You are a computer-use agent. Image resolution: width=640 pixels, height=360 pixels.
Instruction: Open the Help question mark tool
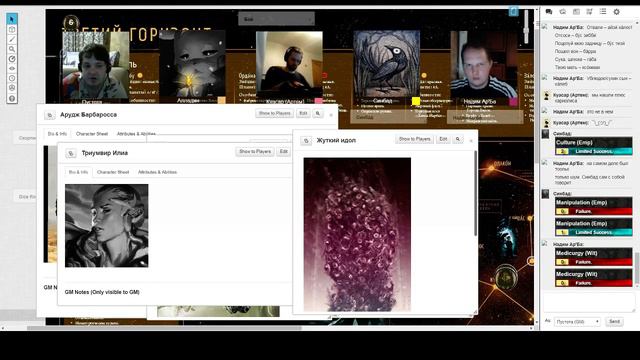[x=12, y=98]
